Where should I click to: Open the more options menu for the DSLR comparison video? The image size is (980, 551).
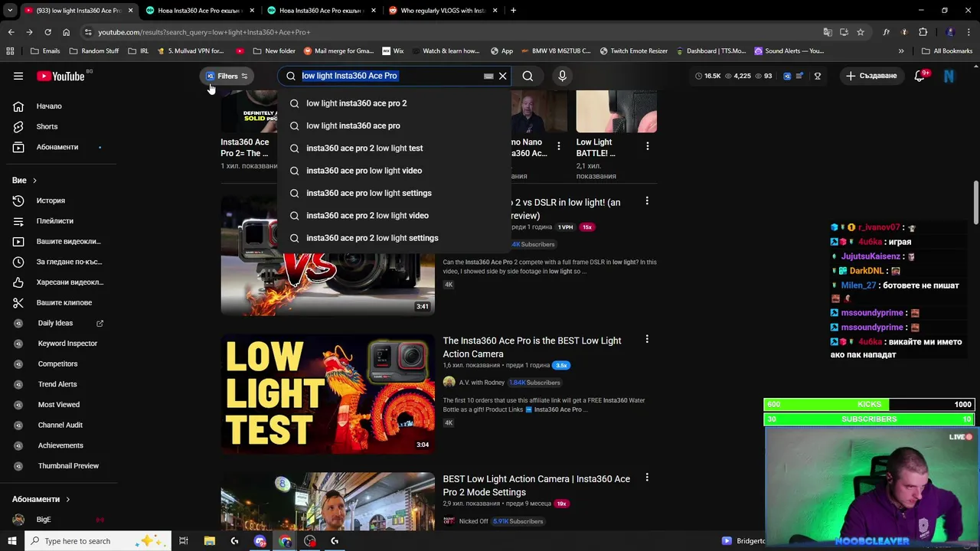[647, 201]
